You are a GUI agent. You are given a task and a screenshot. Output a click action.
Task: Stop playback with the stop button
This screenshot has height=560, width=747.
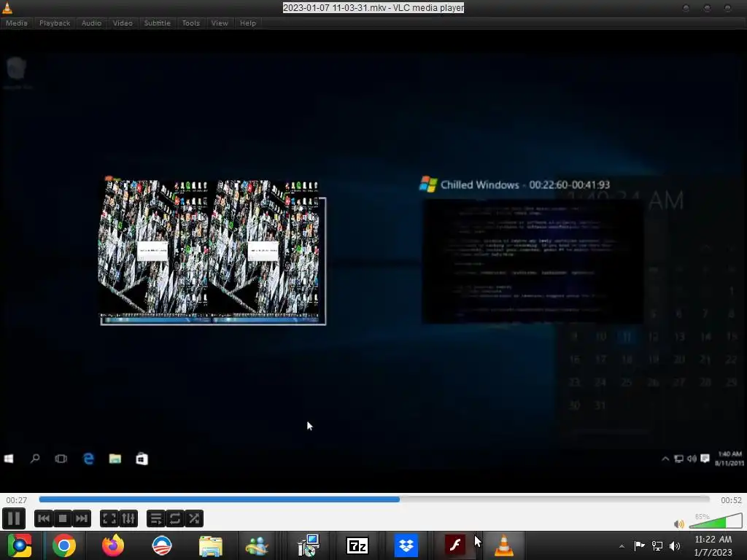pyautogui.click(x=63, y=518)
